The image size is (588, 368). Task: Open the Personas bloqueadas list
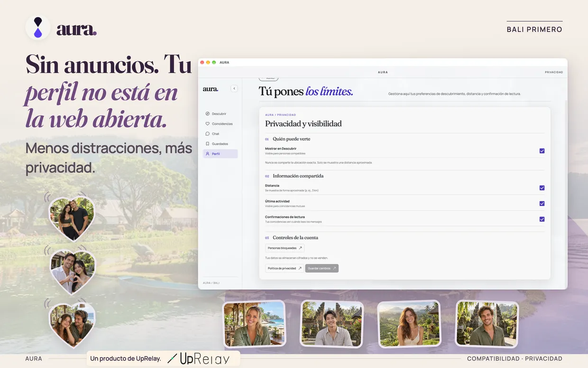pos(285,248)
